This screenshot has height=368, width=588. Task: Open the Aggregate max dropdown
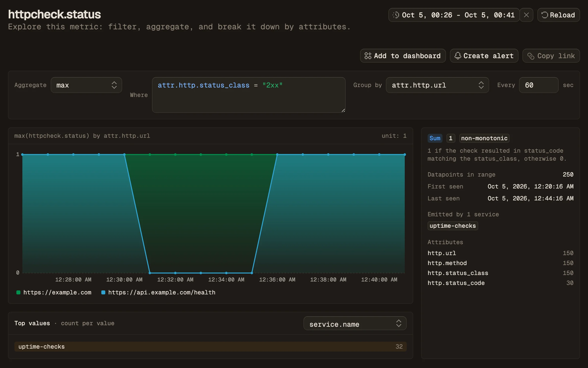point(86,85)
